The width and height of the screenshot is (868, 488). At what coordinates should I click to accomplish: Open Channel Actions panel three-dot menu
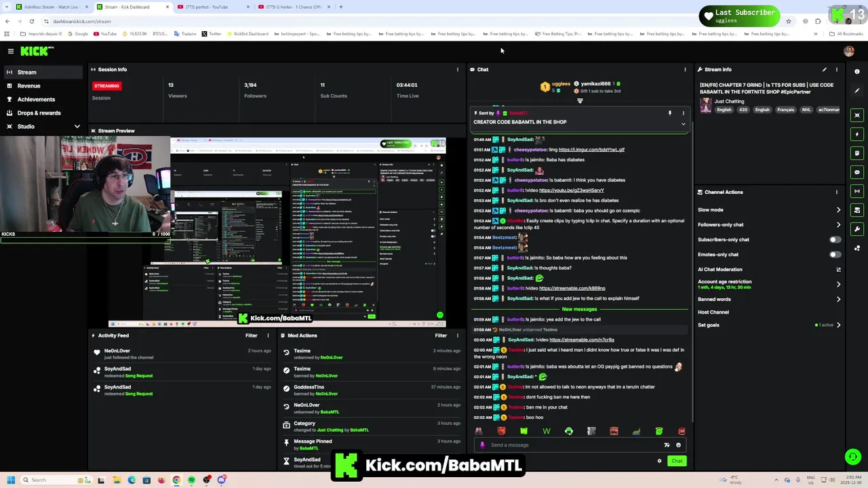pos(837,192)
